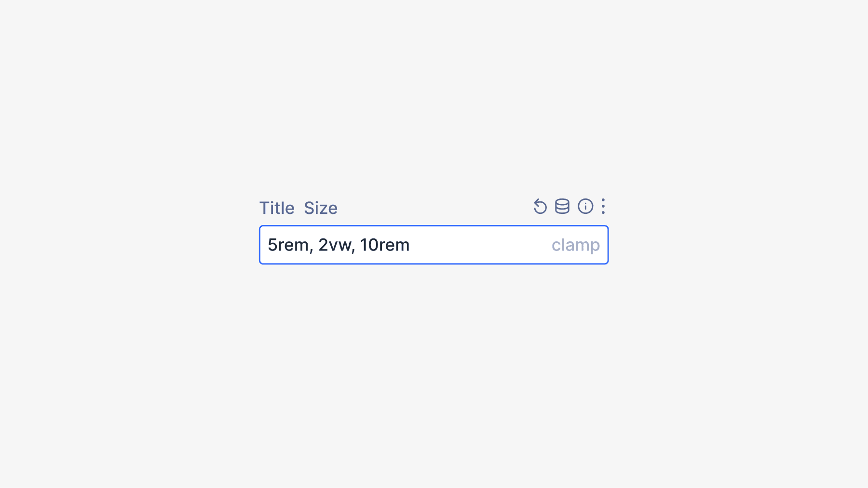Select the stacked-cylinder data source icon
Viewport: 868px width, 488px height.
coord(562,207)
